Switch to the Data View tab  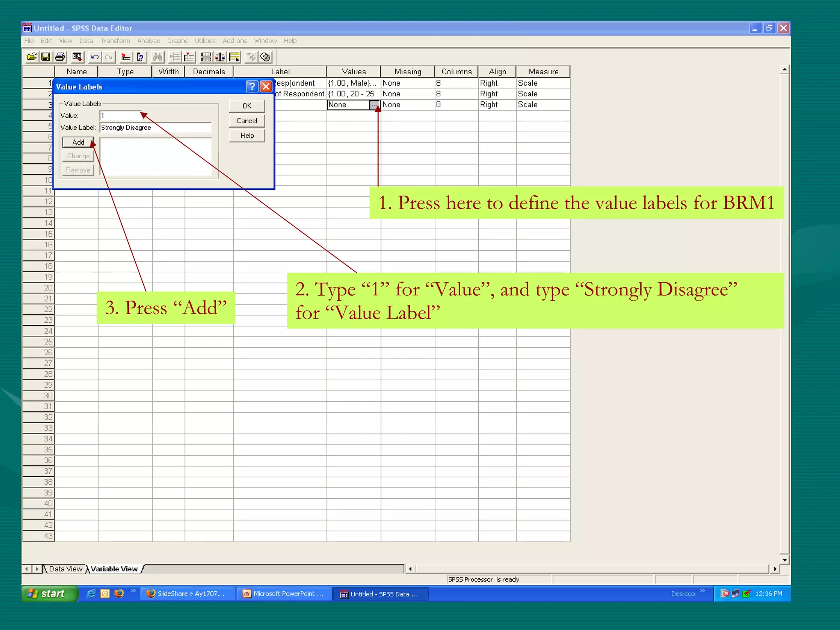65,569
